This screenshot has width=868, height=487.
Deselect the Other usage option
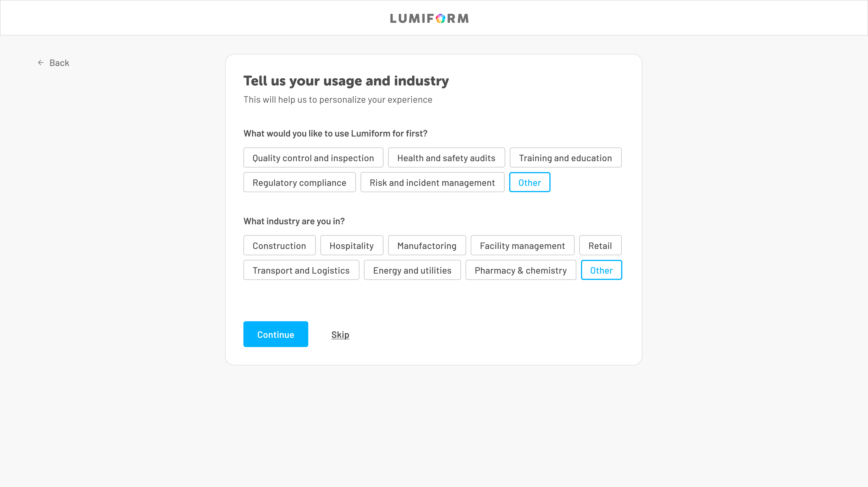[x=529, y=182]
